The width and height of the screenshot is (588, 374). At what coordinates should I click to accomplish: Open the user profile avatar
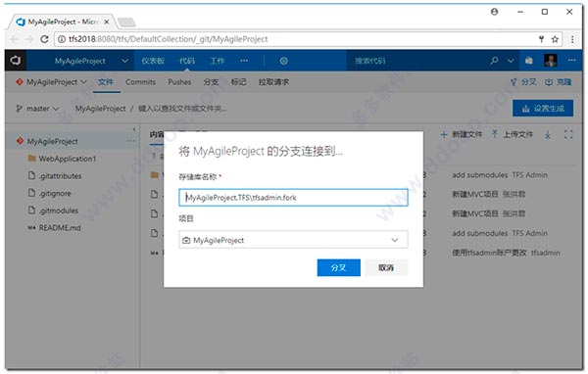[x=550, y=61]
